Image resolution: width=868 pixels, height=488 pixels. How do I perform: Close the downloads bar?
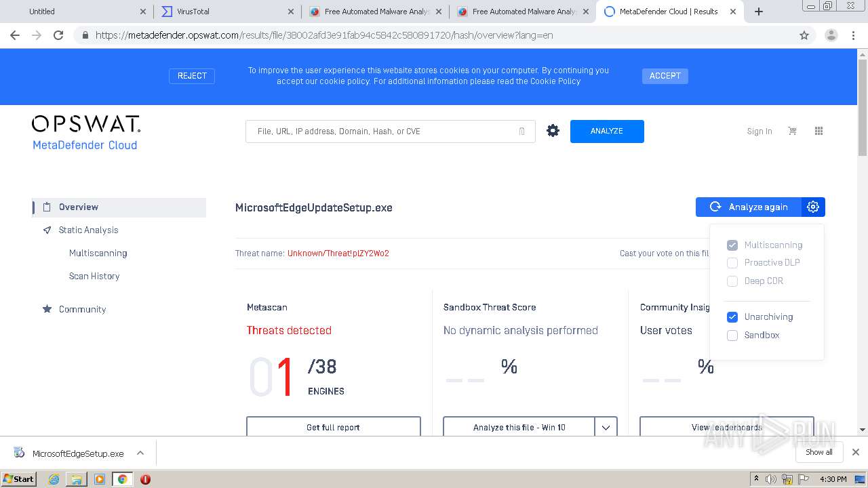pyautogui.click(x=856, y=452)
